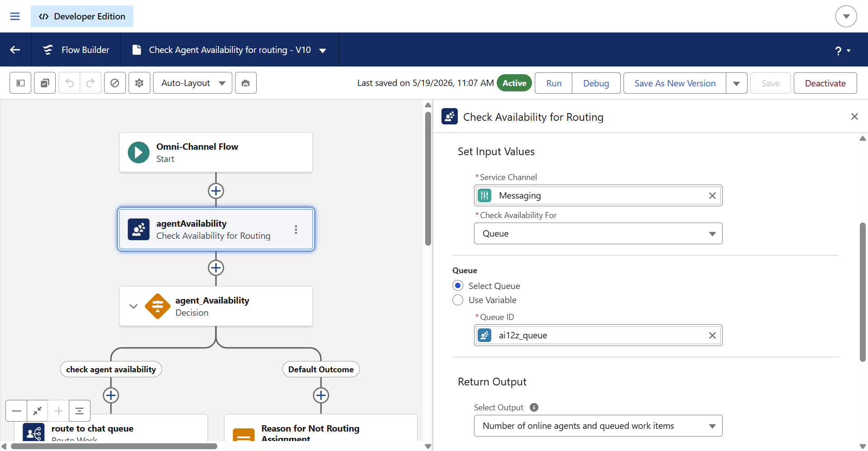The height and width of the screenshot is (451, 868).
Task: Click the properties panel vertical scrollbar
Action: (x=863, y=292)
